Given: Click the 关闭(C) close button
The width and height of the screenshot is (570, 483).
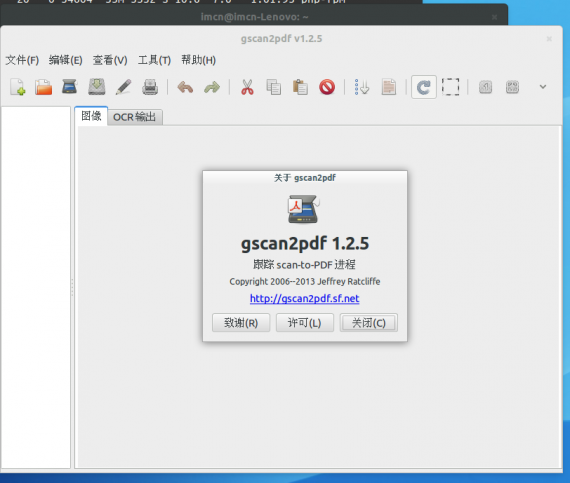Looking at the screenshot, I should [x=369, y=323].
